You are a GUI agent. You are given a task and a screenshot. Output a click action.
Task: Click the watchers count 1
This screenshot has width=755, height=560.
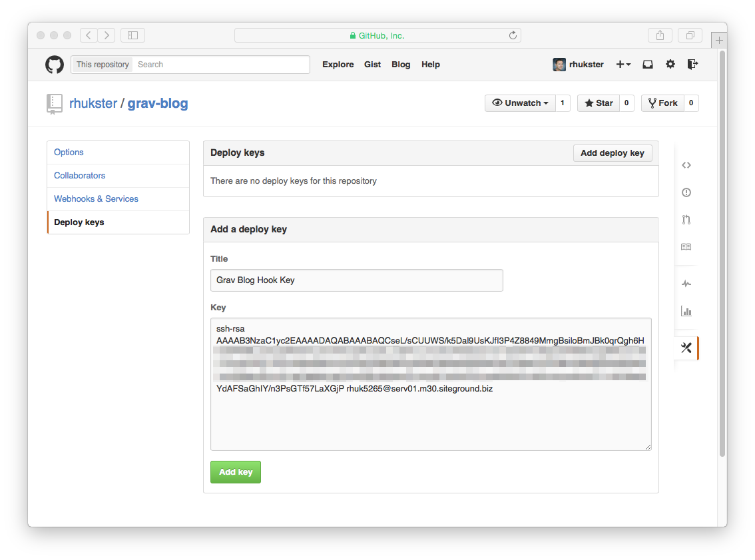[563, 103]
